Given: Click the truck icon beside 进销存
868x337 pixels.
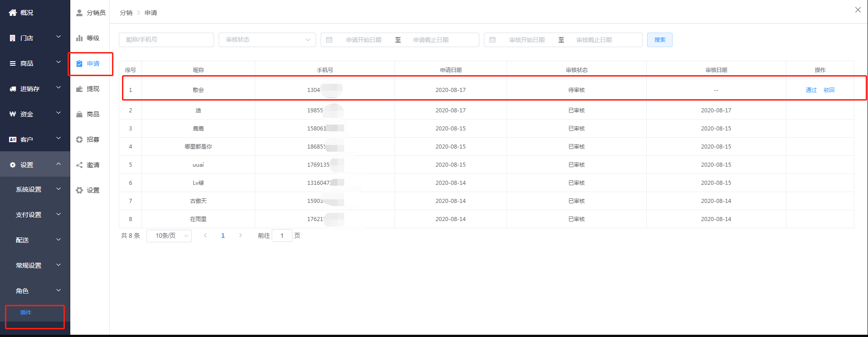Looking at the screenshot, I should point(13,89).
